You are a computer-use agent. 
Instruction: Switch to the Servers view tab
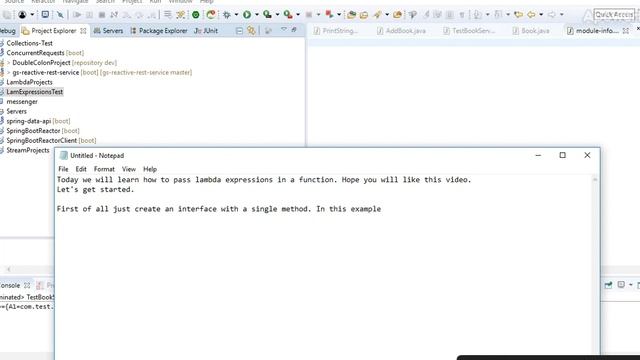(x=109, y=31)
